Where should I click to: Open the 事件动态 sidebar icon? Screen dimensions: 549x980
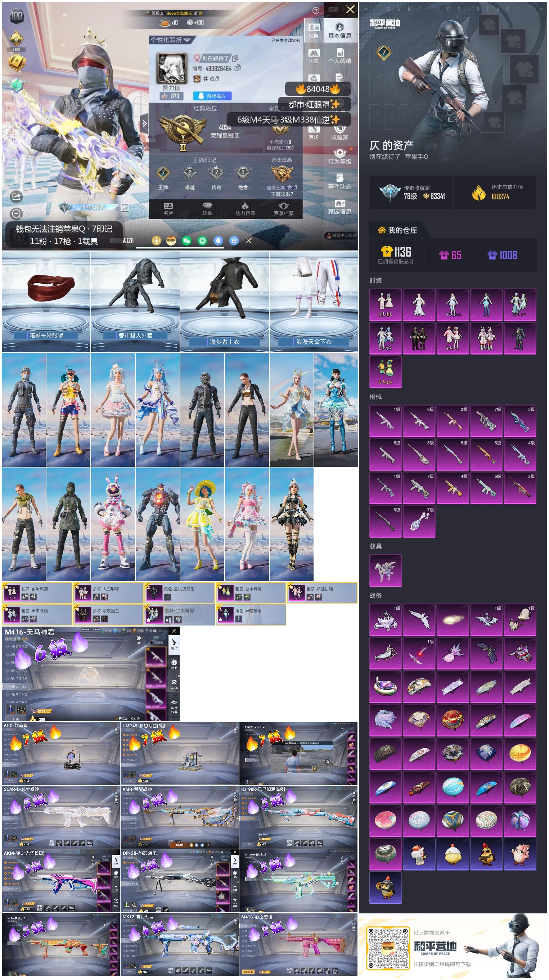tap(340, 181)
